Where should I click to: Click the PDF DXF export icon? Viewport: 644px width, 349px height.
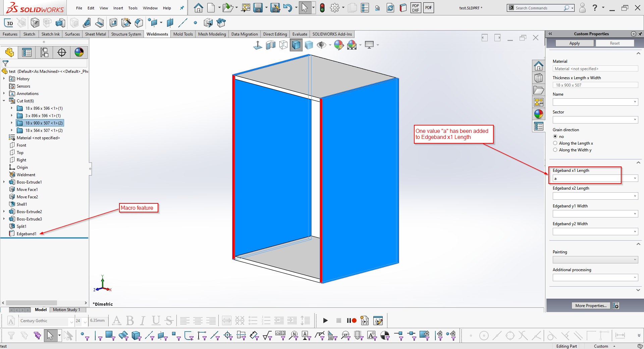point(416,8)
